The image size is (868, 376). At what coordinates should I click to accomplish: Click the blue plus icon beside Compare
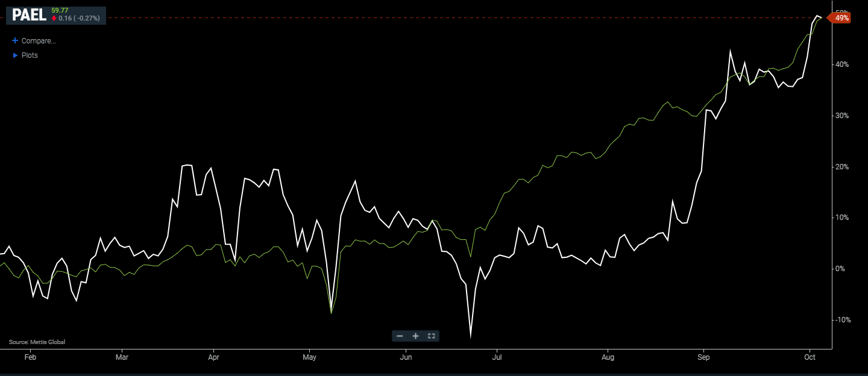coord(15,41)
